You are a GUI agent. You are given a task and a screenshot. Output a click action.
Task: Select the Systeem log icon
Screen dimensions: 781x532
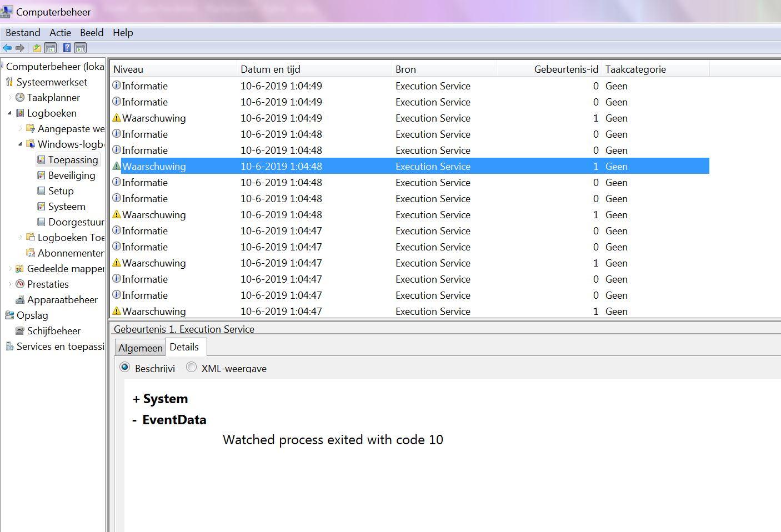tap(41, 207)
